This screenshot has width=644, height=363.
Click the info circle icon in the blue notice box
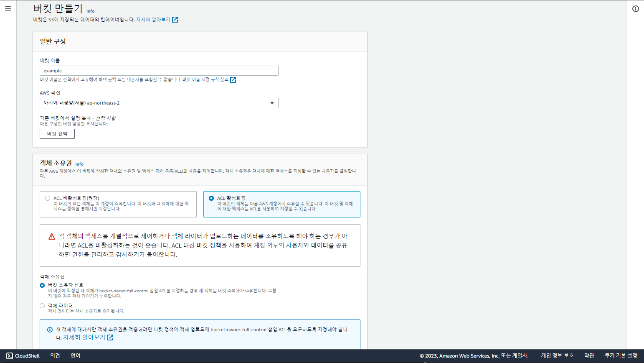(50, 330)
